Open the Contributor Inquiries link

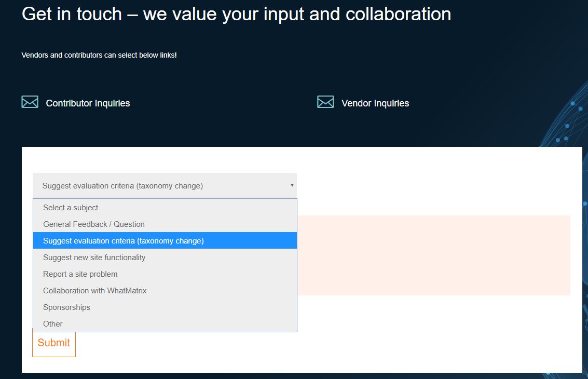point(88,103)
